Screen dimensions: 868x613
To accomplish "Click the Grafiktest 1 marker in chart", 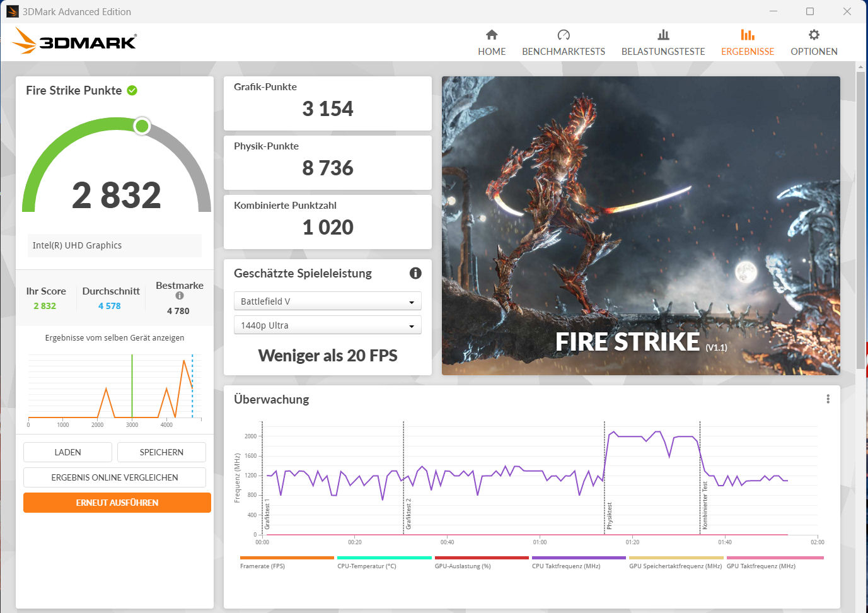I will coord(267,514).
